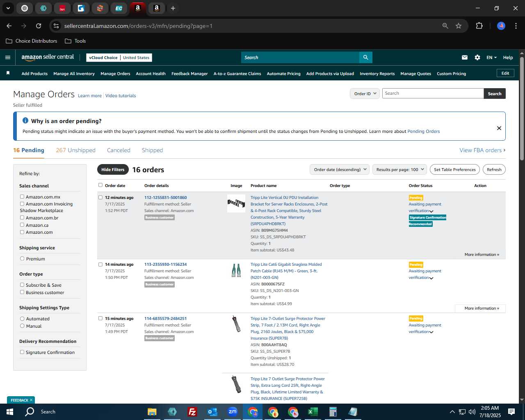This screenshot has width=525, height=420.
Task: Check Amazon.com Invoicing Shadow Marketplace filter
Action: tap(22, 204)
